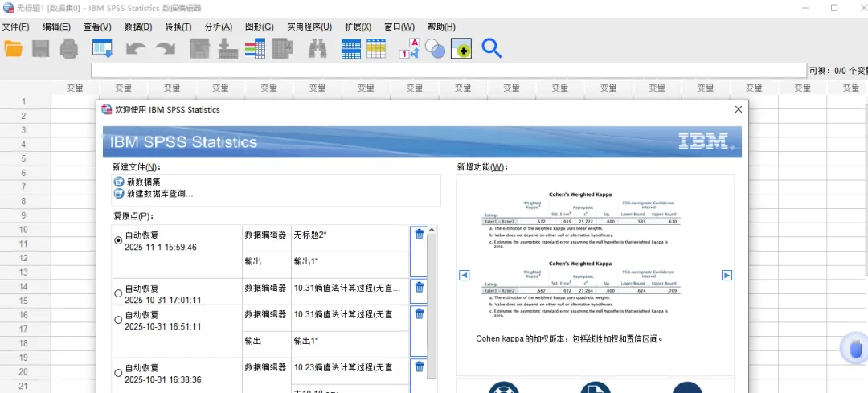Click the Use variable sets overlapping circles icon
This screenshot has height=393, width=868.
[x=435, y=49]
